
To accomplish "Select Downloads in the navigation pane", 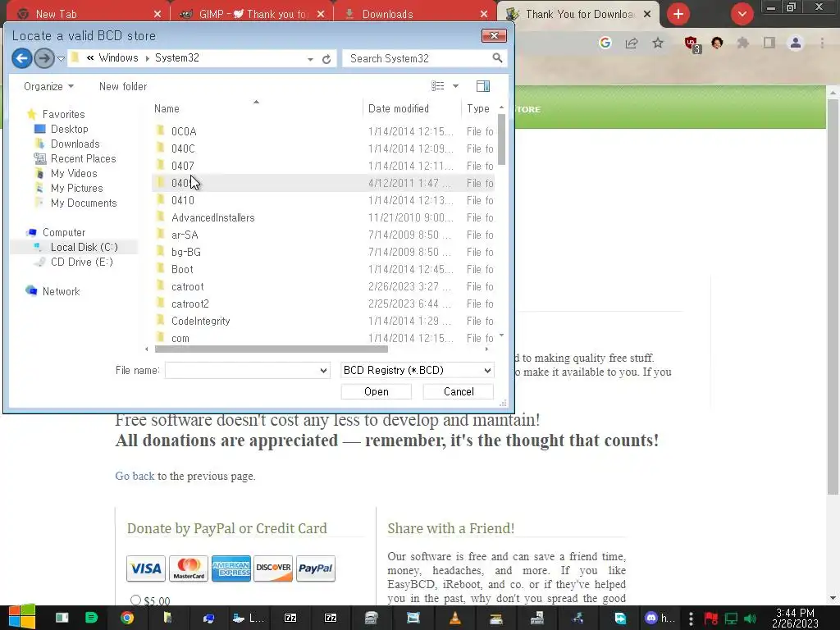I will point(75,144).
